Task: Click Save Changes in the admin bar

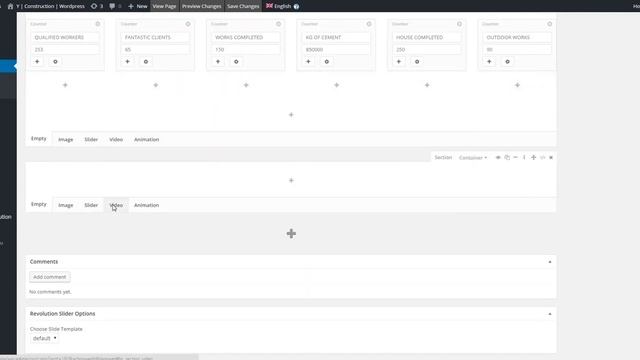Action: pyautogui.click(x=243, y=6)
